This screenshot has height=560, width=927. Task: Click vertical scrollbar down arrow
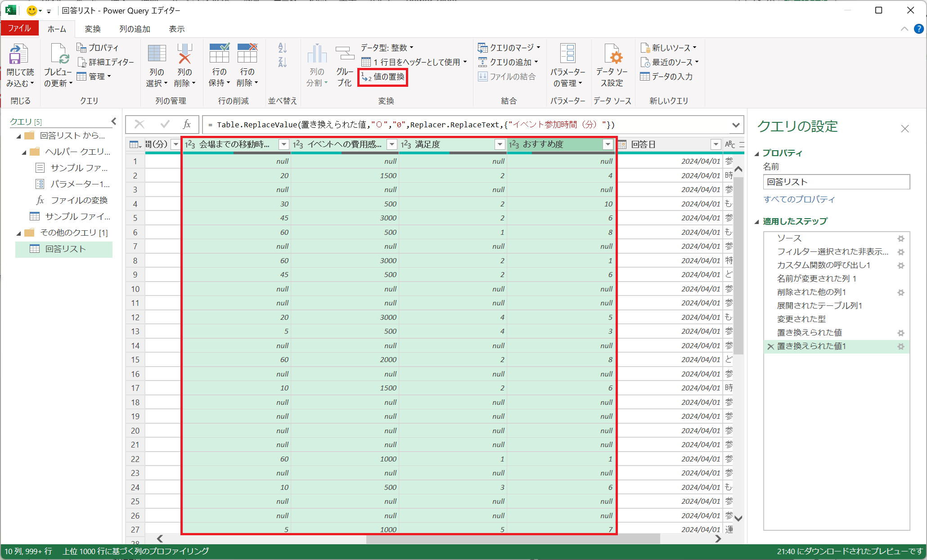(x=738, y=518)
